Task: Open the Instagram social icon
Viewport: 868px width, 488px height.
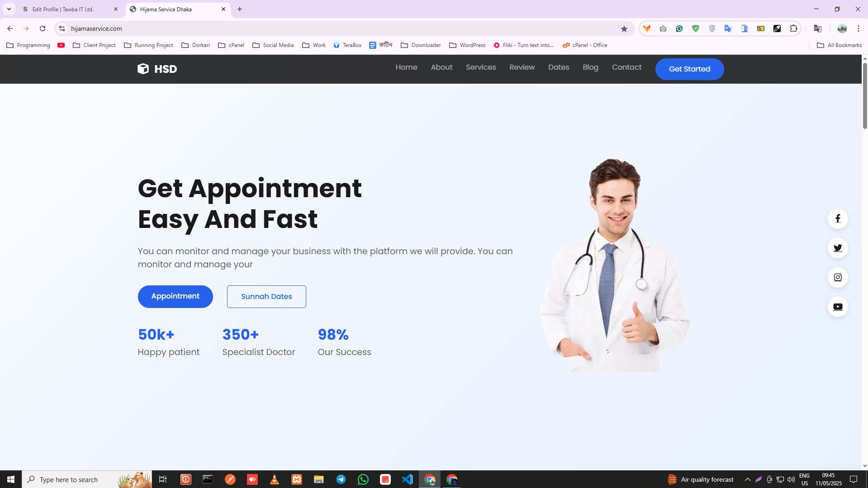Action: point(838,278)
